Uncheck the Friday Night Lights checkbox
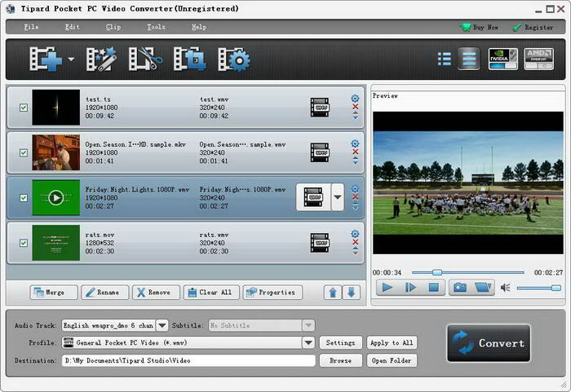 click(24, 198)
